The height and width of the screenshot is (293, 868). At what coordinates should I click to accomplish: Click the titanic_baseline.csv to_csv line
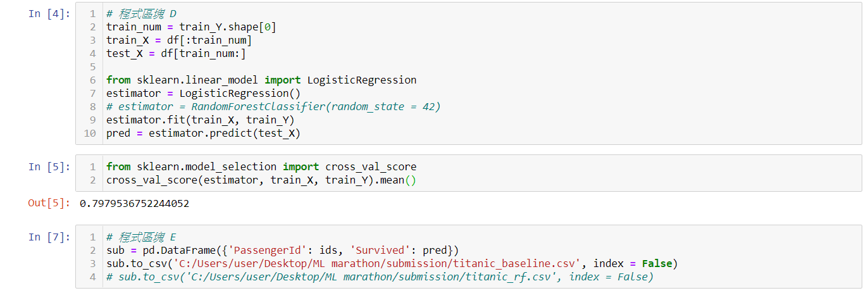(392, 264)
